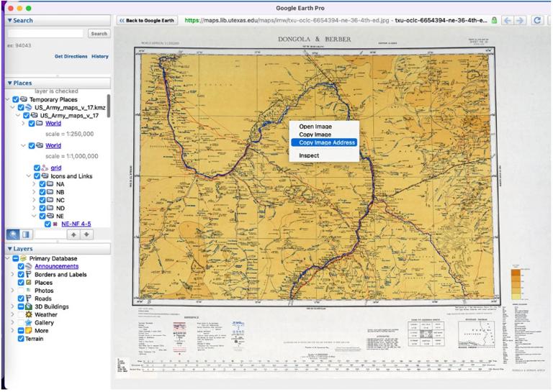The height and width of the screenshot is (392, 553).
Task: Expand the Weather layer arrow
Action: coord(13,314)
